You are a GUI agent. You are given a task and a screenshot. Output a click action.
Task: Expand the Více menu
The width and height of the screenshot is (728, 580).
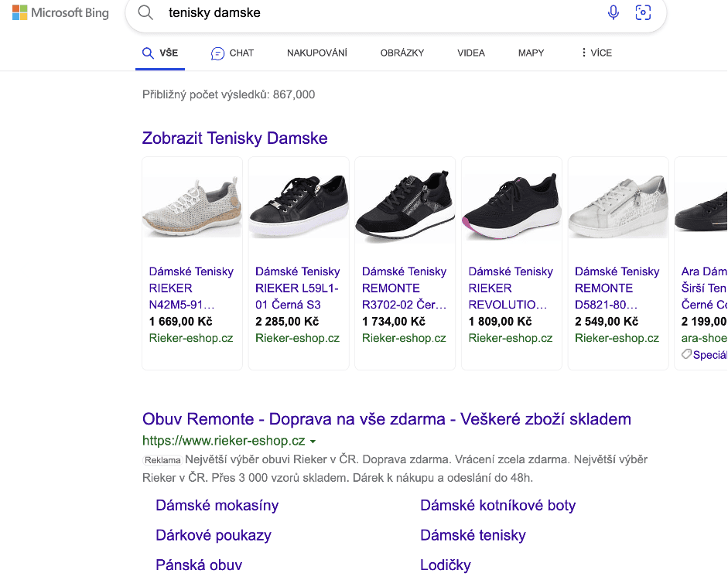596,53
